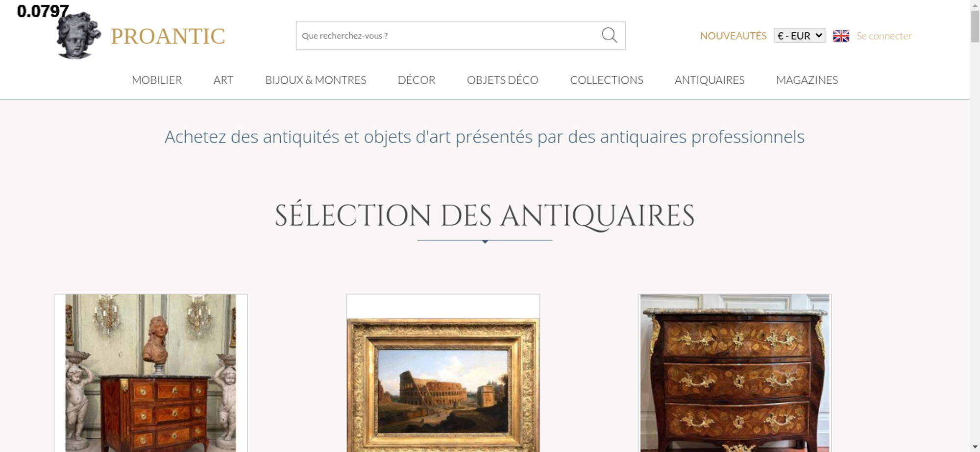Viewport: 980px width, 452px height.
Task: Click the PROANTIC brand name text
Action: click(168, 36)
